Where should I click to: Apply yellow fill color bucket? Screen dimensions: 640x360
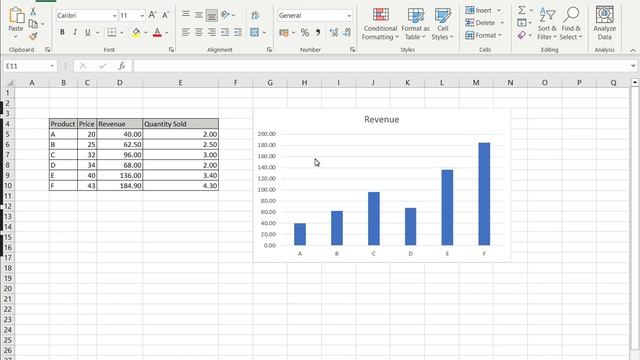[136, 33]
